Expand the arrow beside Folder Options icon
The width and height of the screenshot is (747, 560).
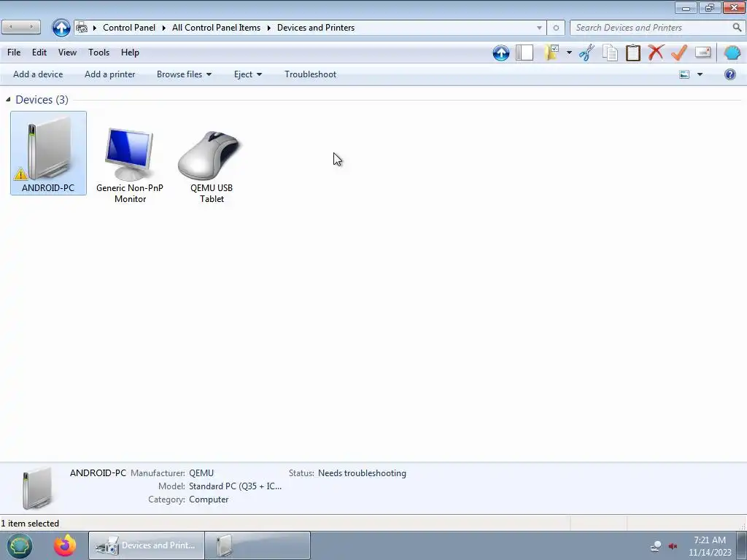click(569, 52)
